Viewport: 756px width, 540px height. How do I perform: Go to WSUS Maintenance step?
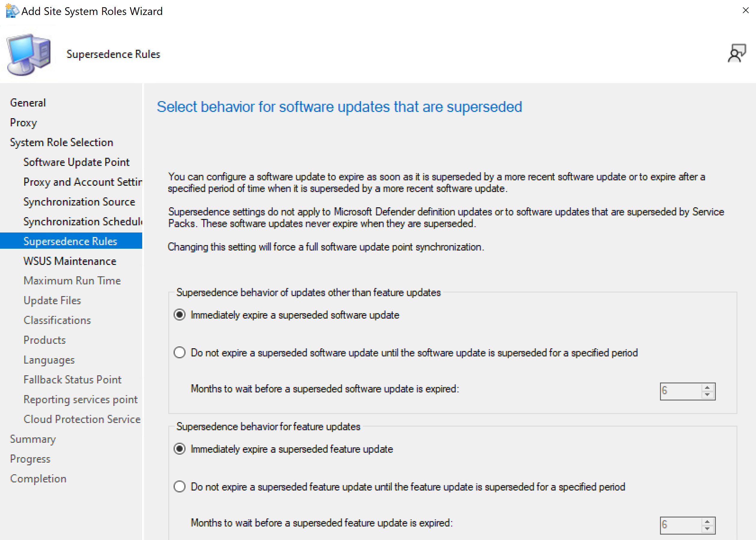(70, 261)
